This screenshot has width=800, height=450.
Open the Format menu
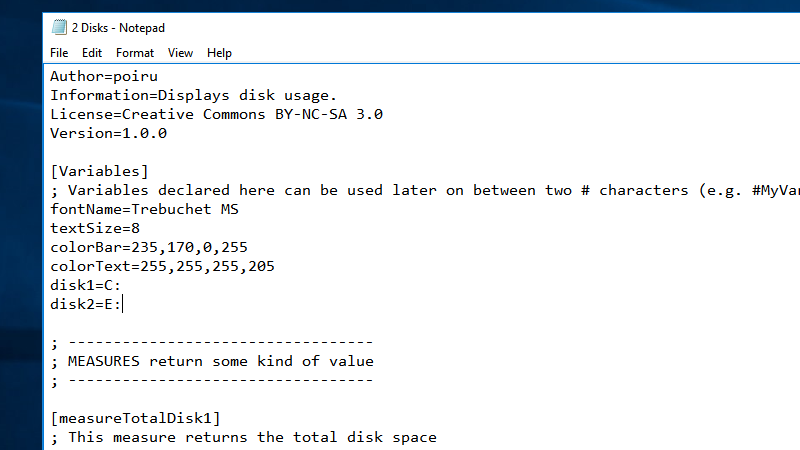point(135,53)
